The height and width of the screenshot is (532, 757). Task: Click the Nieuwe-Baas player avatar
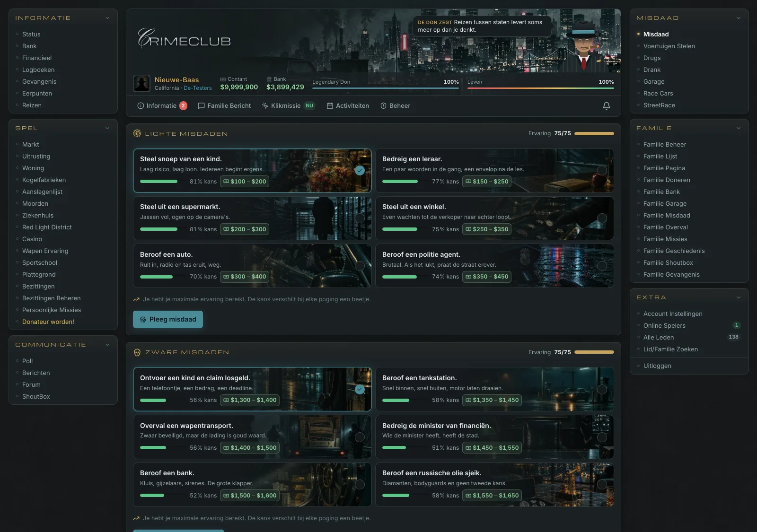coord(141,83)
